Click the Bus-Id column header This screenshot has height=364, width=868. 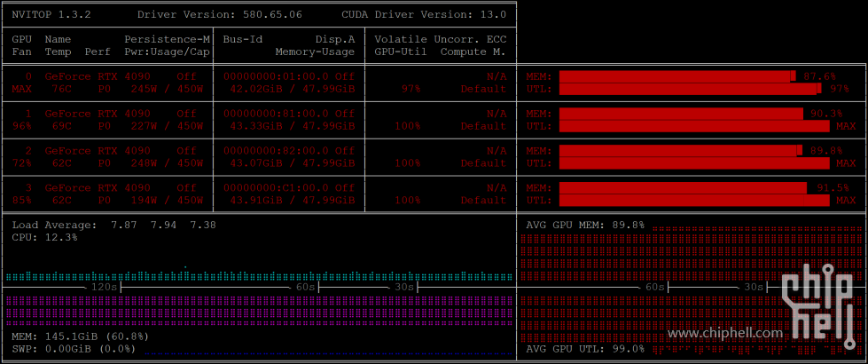[x=242, y=39]
